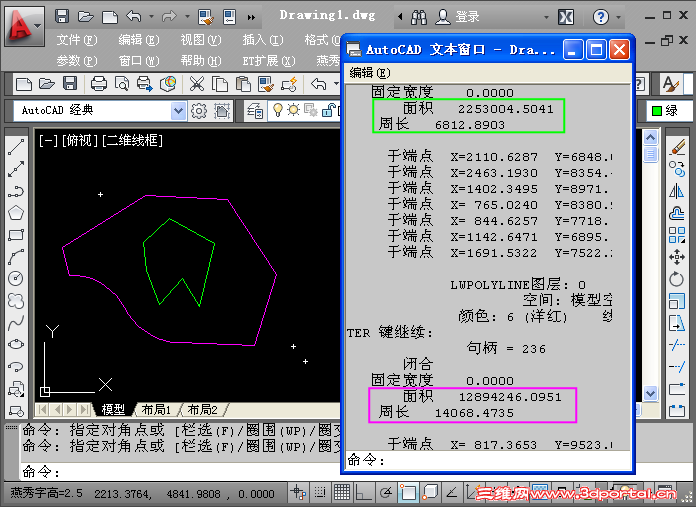Select the Arc draw tool

tap(16, 257)
